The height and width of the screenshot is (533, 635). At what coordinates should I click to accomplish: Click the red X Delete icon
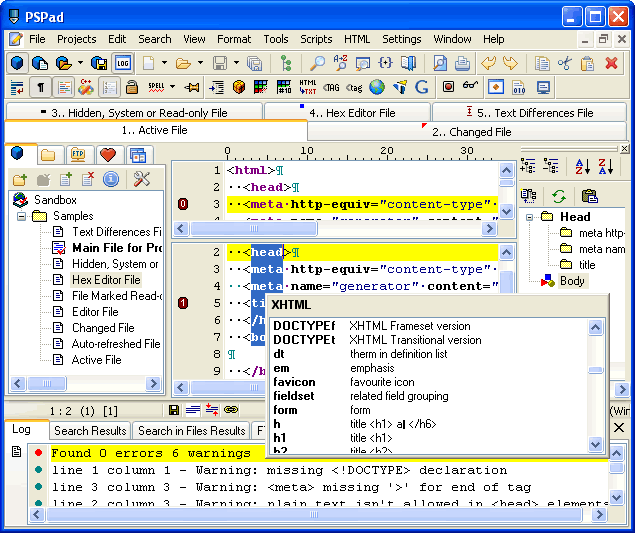coord(611,63)
